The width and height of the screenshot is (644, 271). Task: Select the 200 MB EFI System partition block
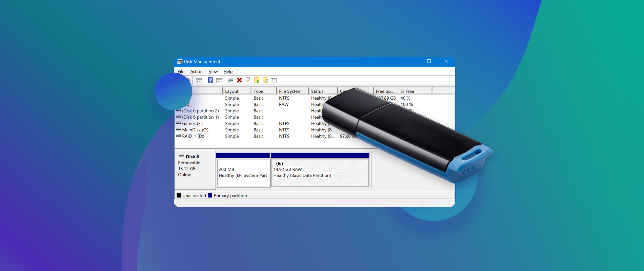(243, 169)
